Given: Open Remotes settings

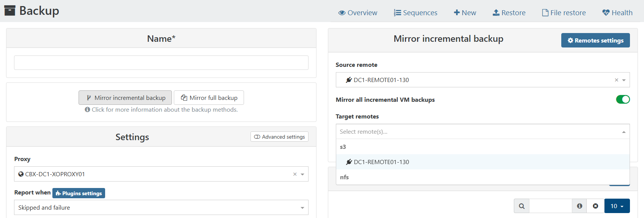Looking at the screenshot, I should pyautogui.click(x=595, y=40).
